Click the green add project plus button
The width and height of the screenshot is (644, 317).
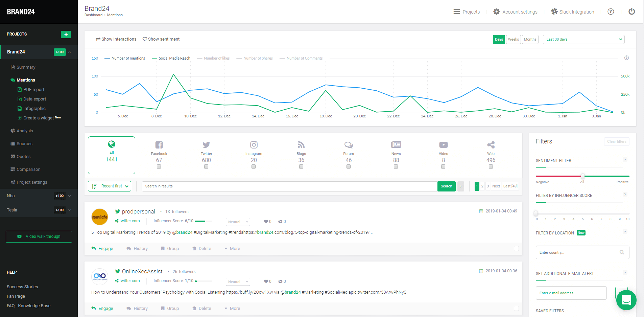pyautogui.click(x=66, y=34)
